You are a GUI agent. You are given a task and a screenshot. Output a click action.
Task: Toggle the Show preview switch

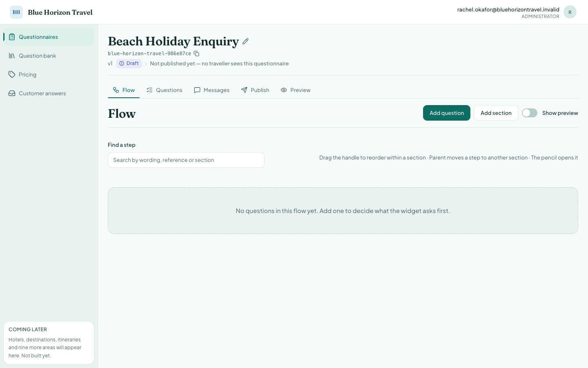coord(530,113)
